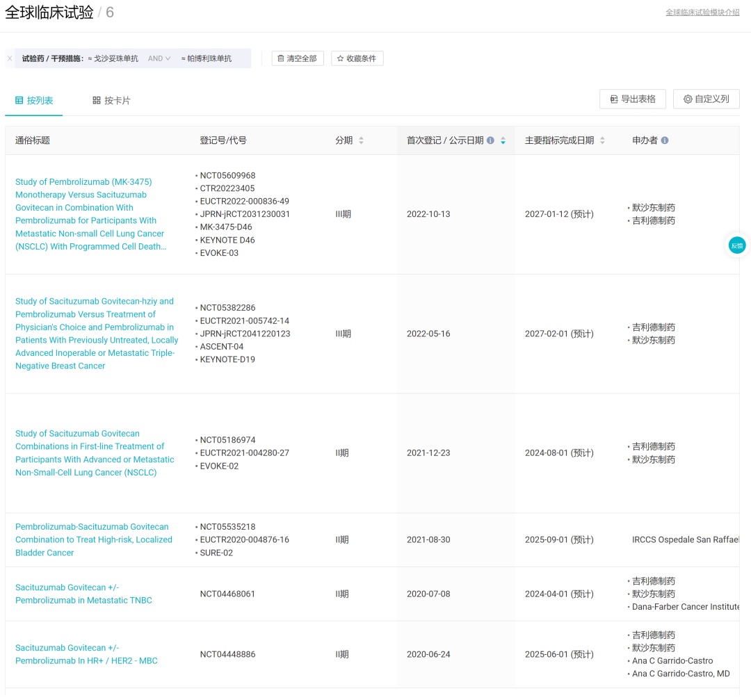751x700 pixels.
Task: Click registration code JPRN-jRCT2031230031
Action: (245, 215)
